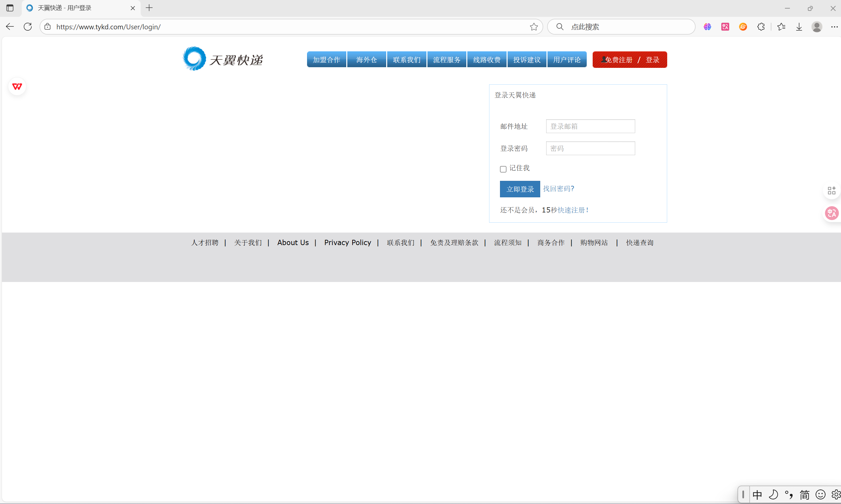Viewport: 841px width, 504px height.
Task: Open the browser extensions puzzle icon
Action: click(761, 27)
